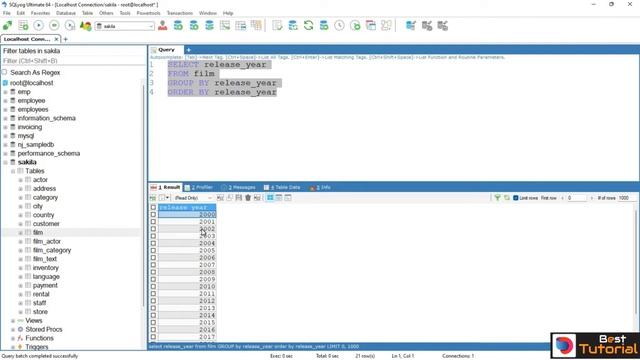This screenshot has height=360, width=640.
Task: Open the Transactions menu
Action: pyautogui.click(x=180, y=13)
